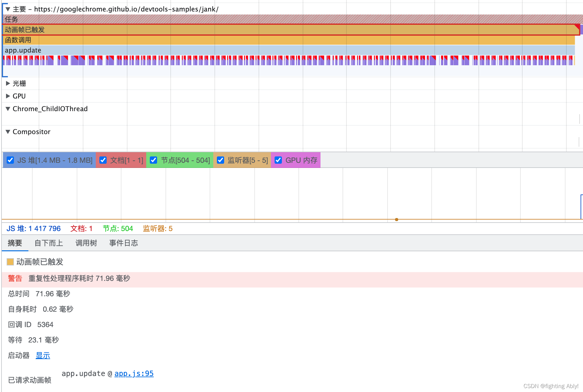This screenshot has width=583, height=392.
Task: Click the orange marker on the memory graph
Action: (x=396, y=220)
